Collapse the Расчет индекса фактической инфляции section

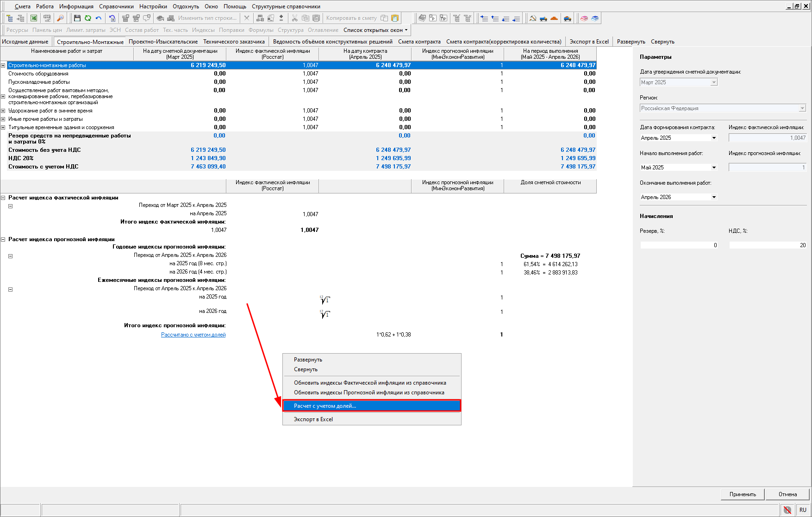(3, 198)
